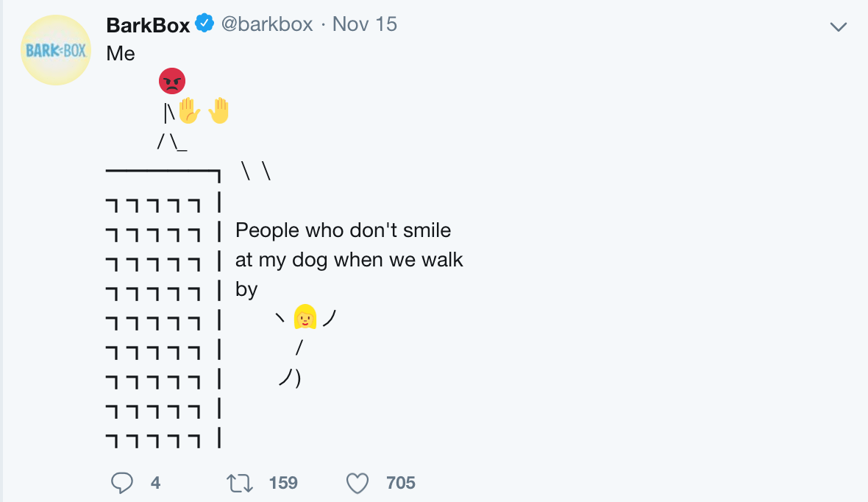Click the word 'Me' in the tweet
The image size is (868, 502).
tap(121, 53)
